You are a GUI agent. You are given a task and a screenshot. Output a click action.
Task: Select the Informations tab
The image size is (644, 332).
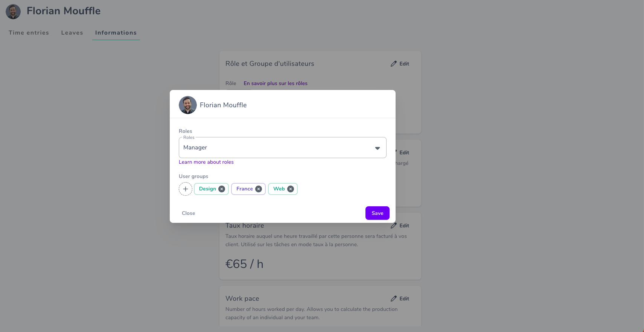point(116,33)
